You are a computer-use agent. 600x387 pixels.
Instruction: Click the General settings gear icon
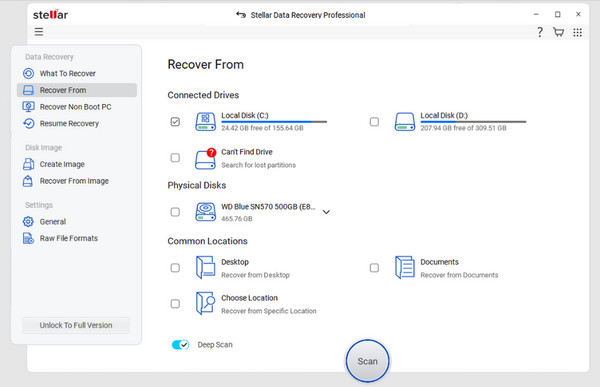click(28, 221)
